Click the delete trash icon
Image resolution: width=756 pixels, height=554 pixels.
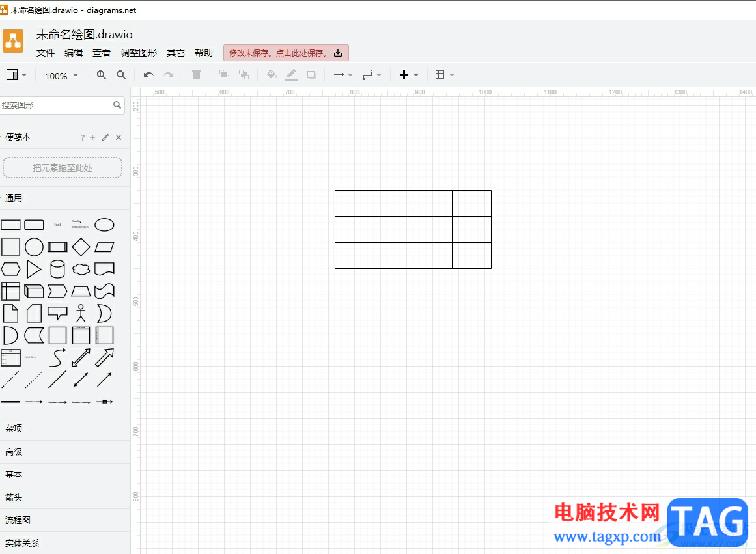pos(197,75)
